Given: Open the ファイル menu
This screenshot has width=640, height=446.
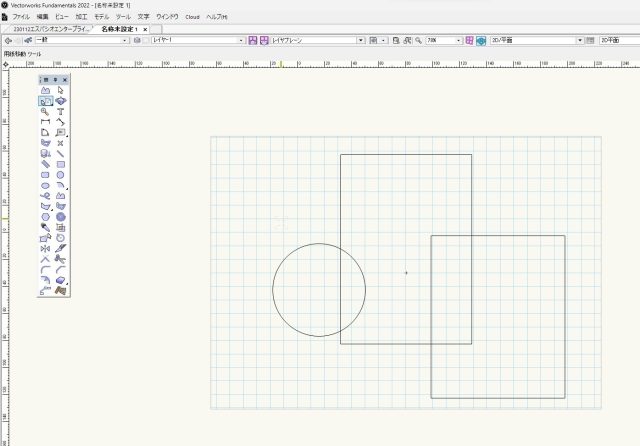Looking at the screenshot, I should [22, 17].
